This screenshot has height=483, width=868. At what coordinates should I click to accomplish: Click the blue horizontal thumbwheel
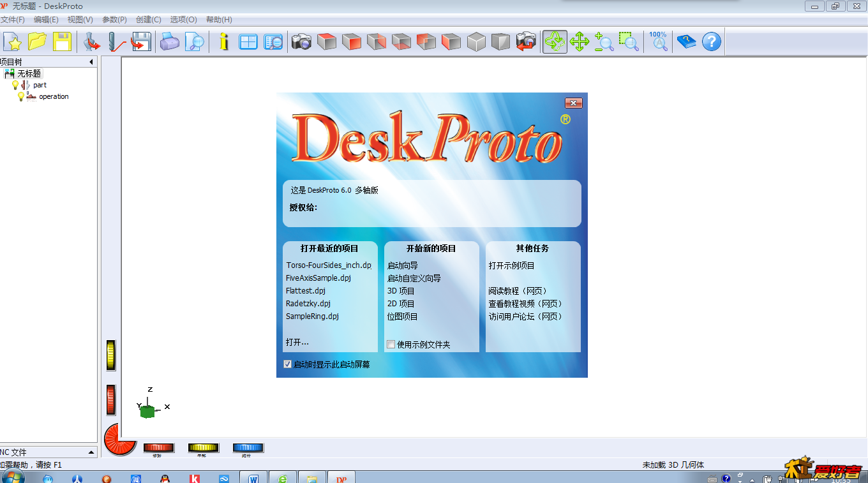pos(248,448)
